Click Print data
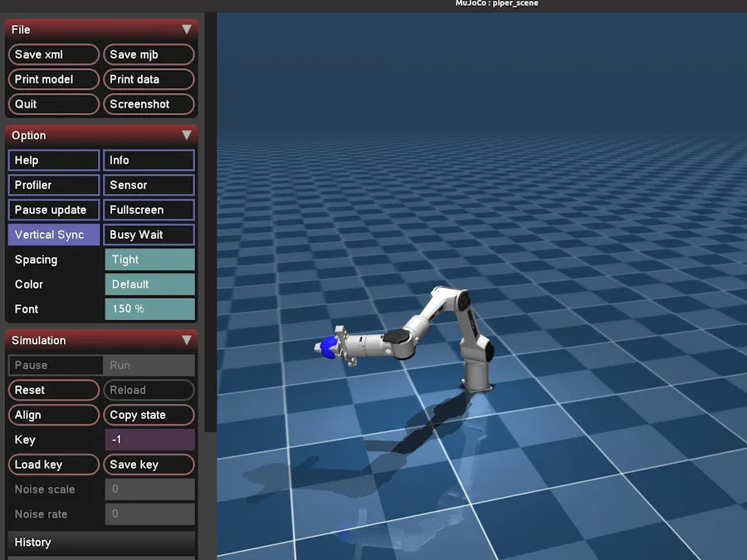 (x=149, y=79)
